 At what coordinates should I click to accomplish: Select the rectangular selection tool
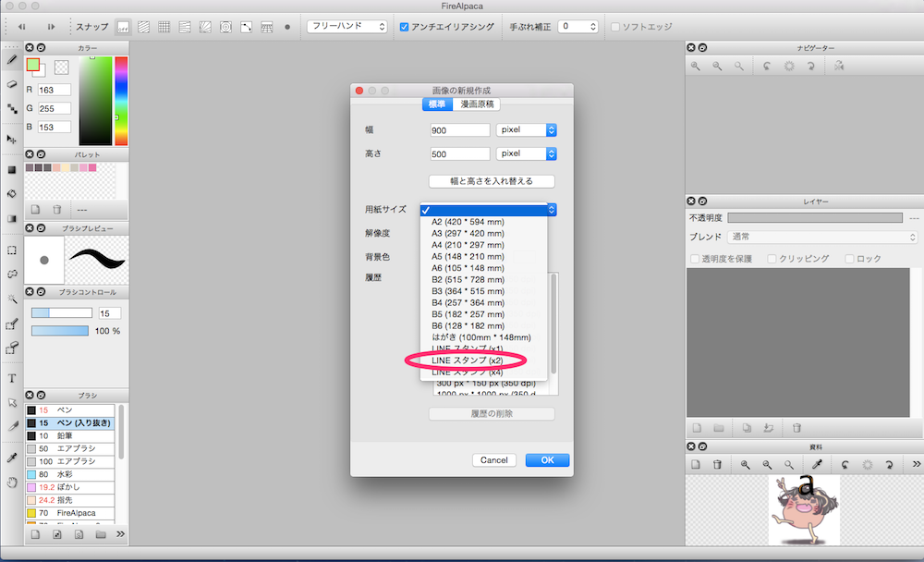[x=12, y=250]
